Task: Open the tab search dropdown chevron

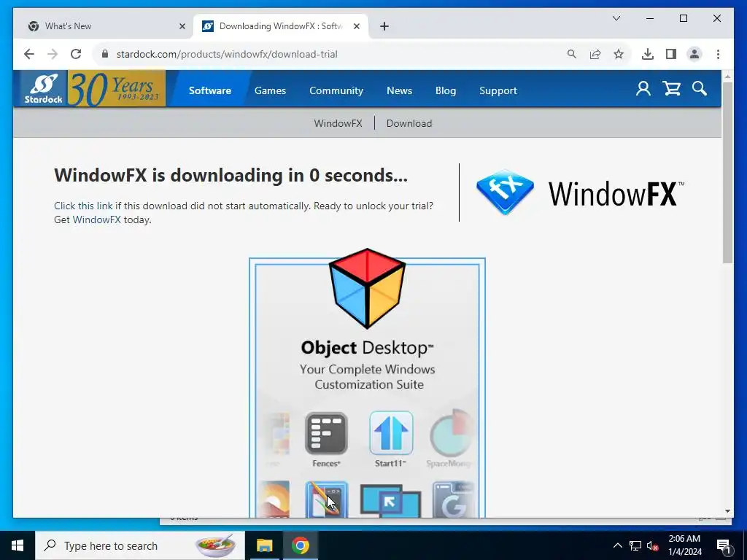Action: click(x=616, y=18)
